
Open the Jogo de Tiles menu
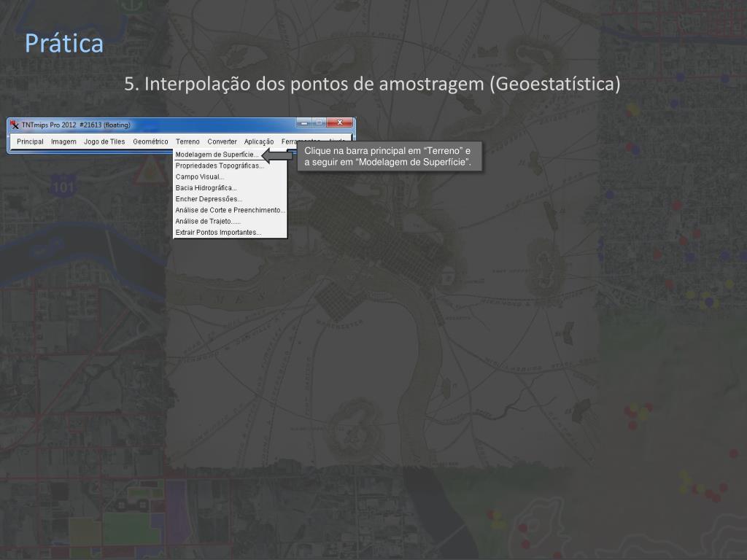pyautogui.click(x=104, y=141)
